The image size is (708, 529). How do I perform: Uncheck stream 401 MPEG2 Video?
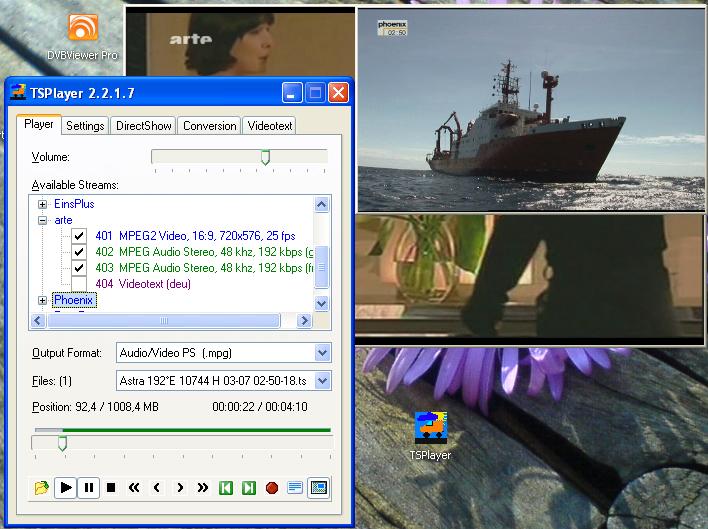[79, 236]
